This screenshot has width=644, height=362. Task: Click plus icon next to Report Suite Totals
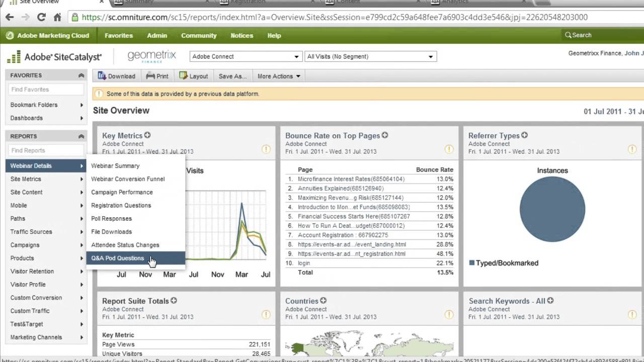(174, 301)
